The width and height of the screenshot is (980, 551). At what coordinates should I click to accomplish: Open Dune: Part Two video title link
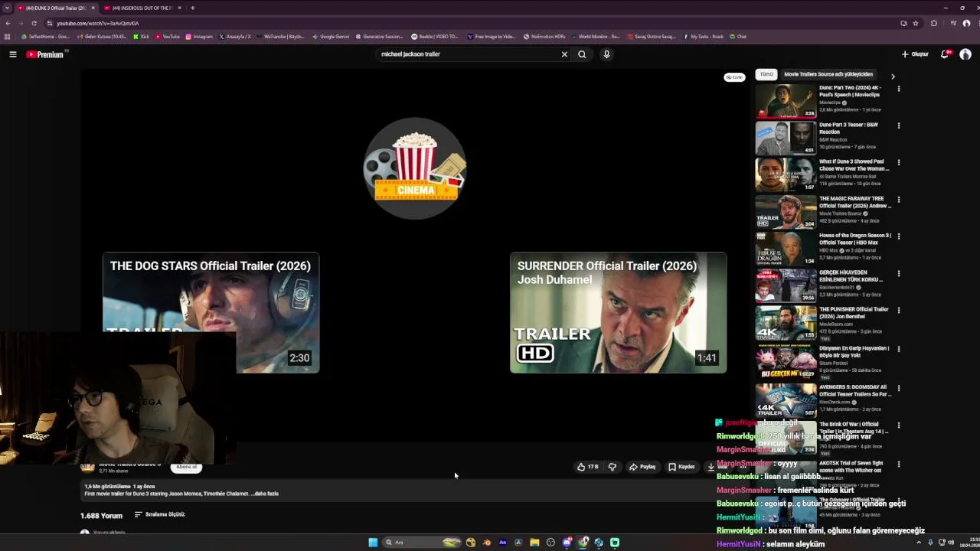(851, 91)
